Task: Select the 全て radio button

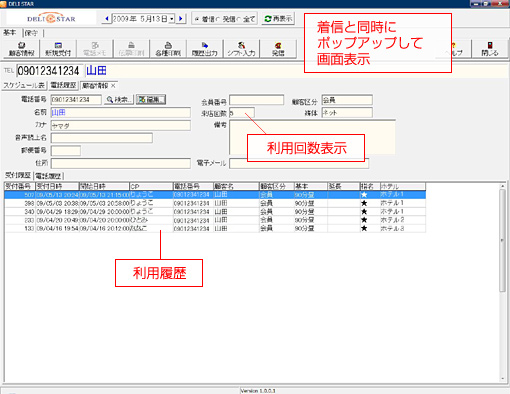Action: [x=239, y=19]
